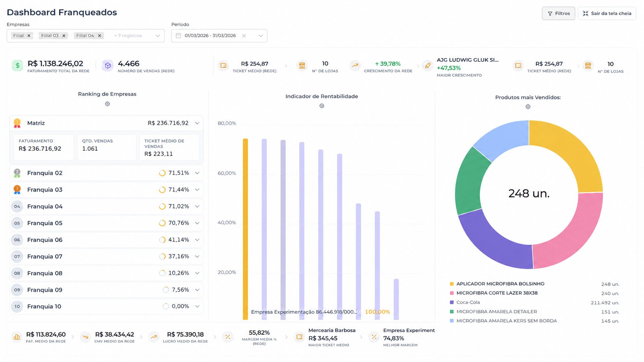Remove the Filial 04 tag
This screenshot has height=362, width=644.
tap(99, 36)
